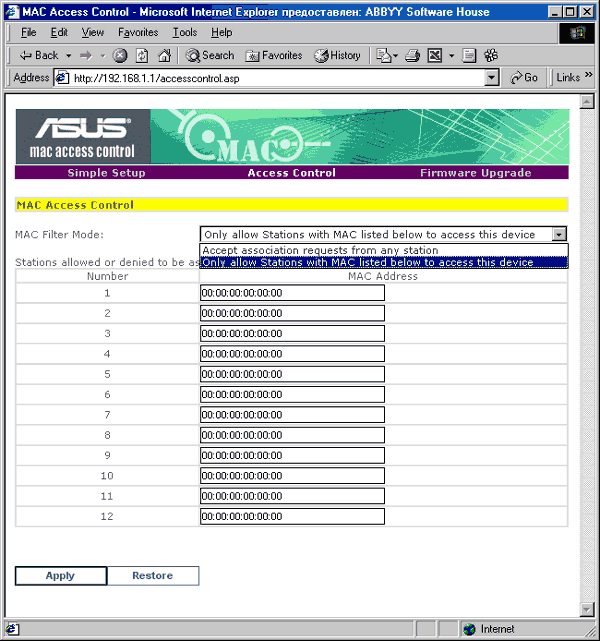Click MAC address field number 10
The width and height of the screenshot is (600, 641).
click(292, 476)
